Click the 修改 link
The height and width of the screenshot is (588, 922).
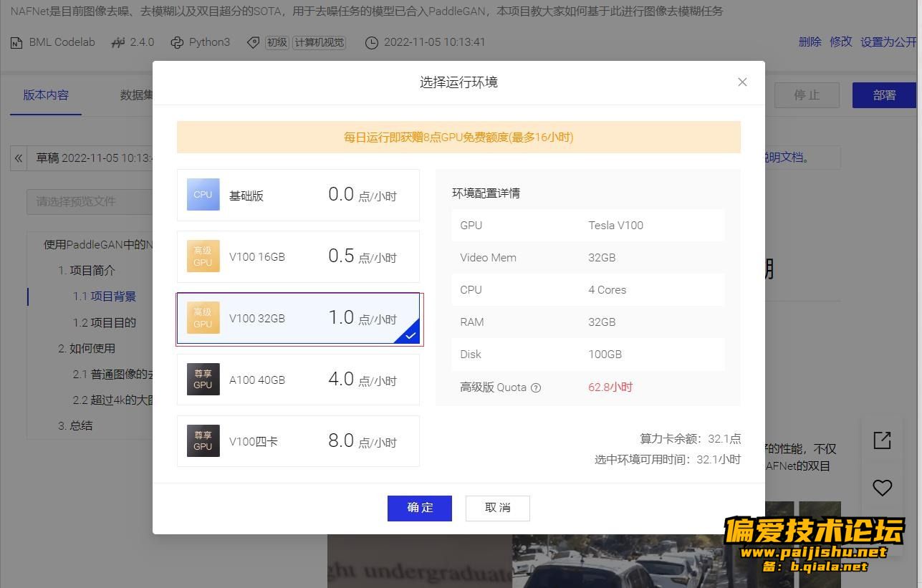coord(841,42)
